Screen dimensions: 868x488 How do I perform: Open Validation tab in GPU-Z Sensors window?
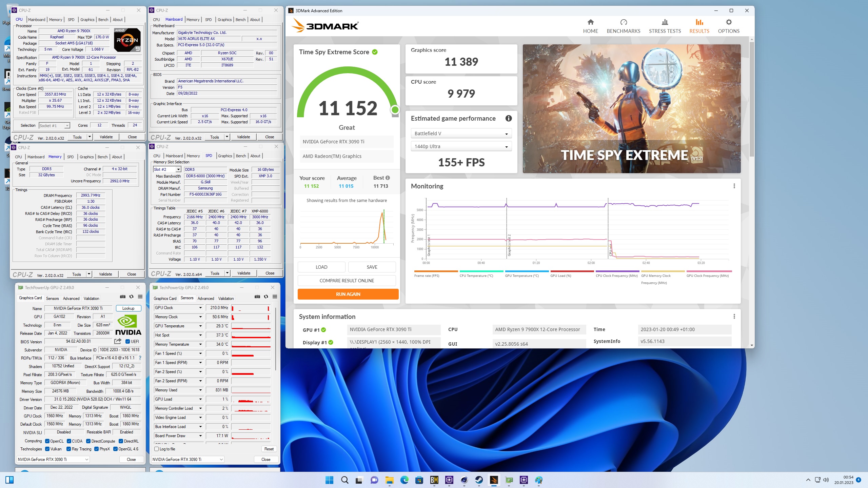click(226, 299)
